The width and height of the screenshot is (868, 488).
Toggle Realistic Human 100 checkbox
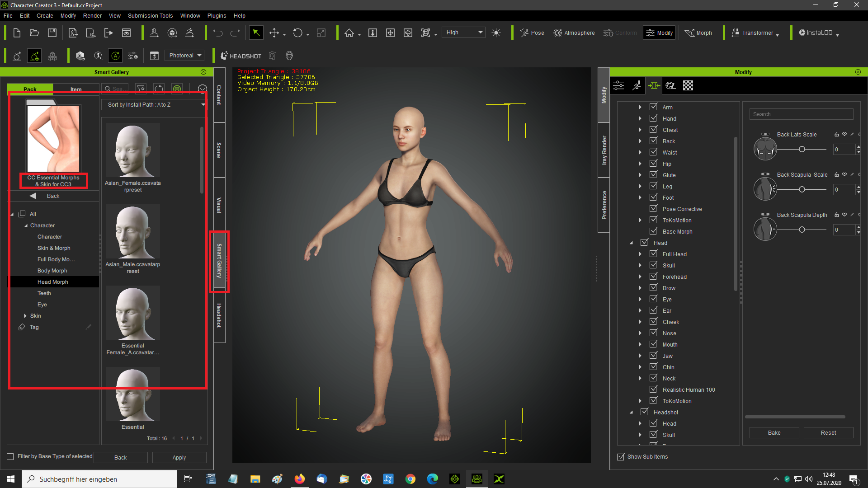(653, 389)
